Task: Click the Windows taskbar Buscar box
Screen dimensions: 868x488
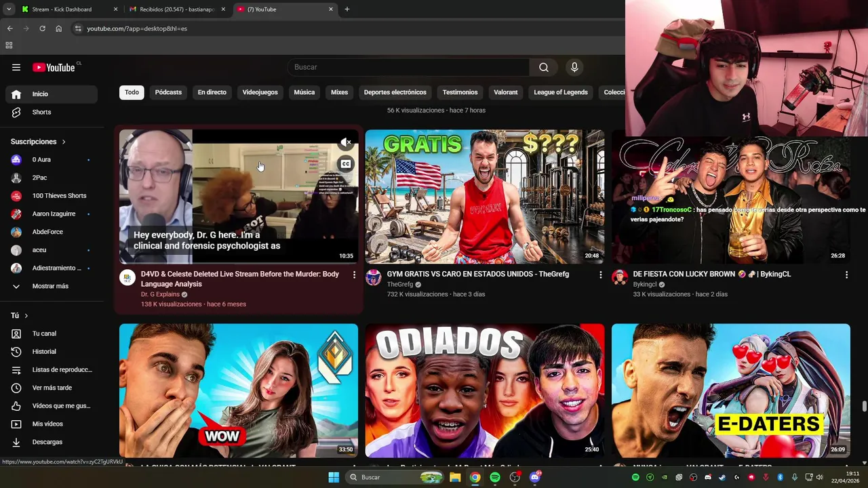Action: (x=395, y=478)
